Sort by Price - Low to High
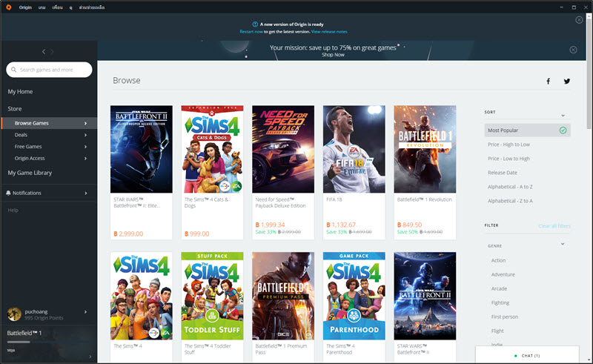The image size is (593, 364). tap(508, 159)
